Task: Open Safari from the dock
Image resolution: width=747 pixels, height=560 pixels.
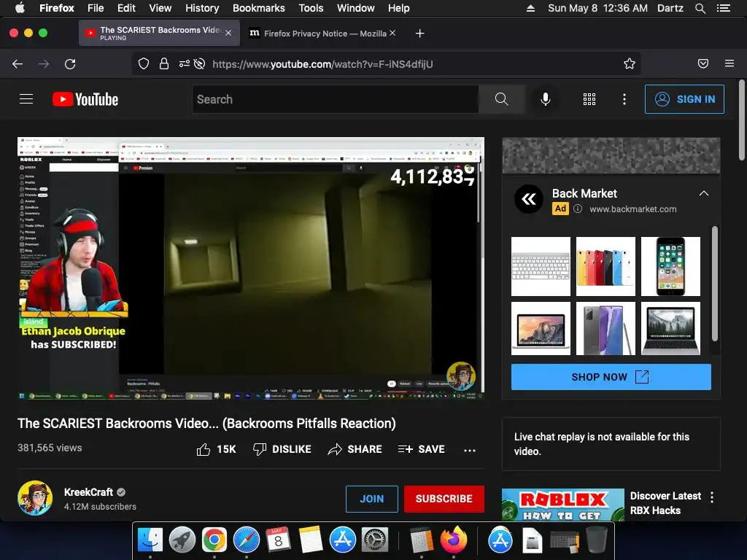Action: point(247,540)
